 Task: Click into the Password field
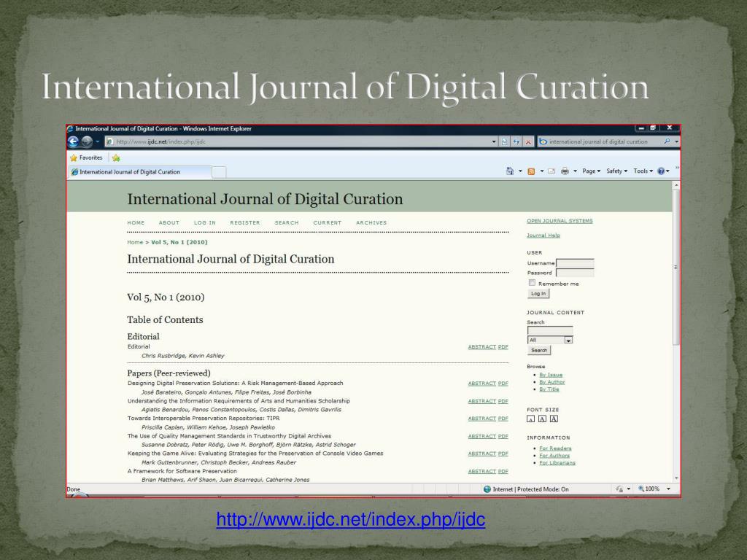coord(575,273)
